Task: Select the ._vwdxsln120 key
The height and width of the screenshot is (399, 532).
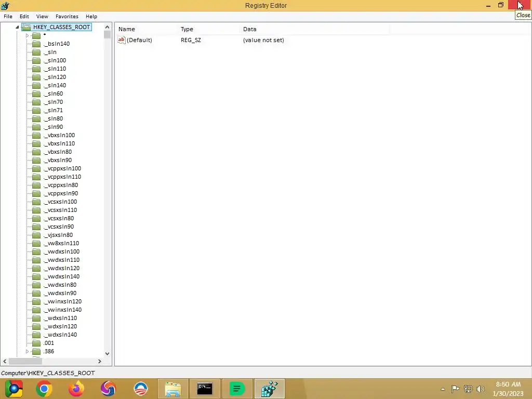Action: pyautogui.click(x=61, y=268)
